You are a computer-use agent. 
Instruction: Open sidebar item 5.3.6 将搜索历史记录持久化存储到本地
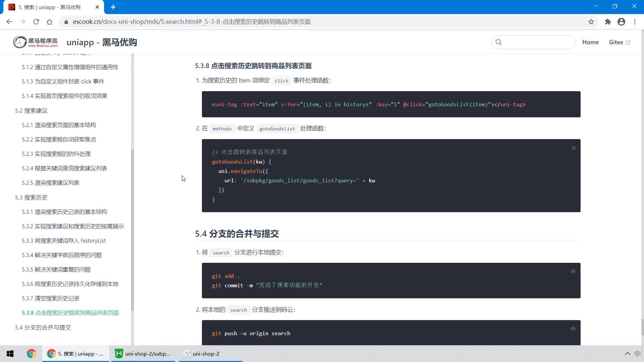point(70,284)
